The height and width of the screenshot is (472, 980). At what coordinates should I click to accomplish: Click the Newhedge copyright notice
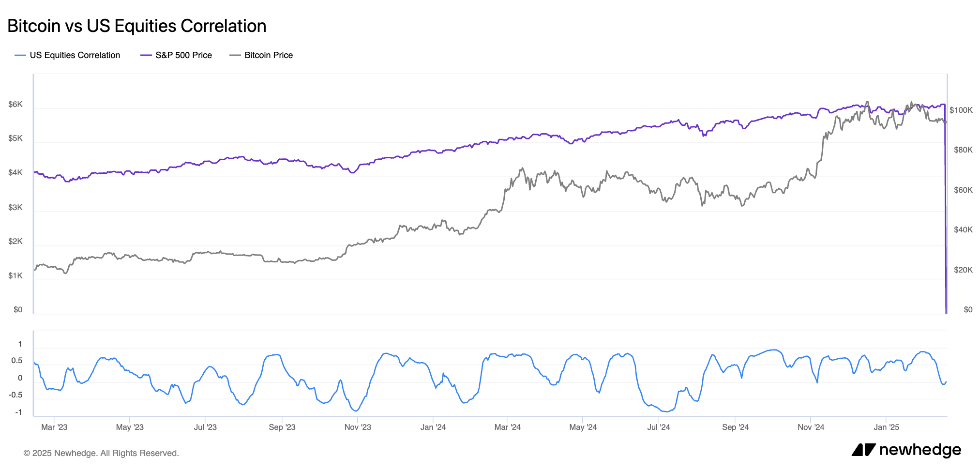(101, 453)
